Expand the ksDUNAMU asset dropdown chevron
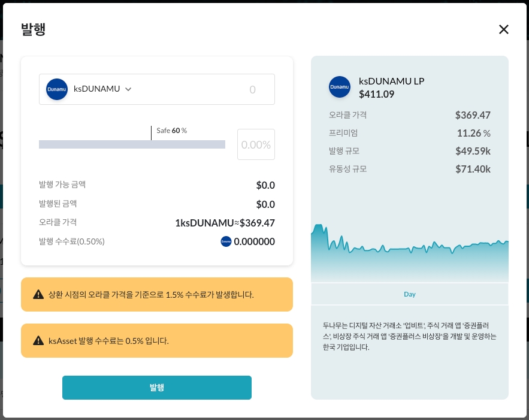Viewport: 529px width, 420px height. click(128, 89)
